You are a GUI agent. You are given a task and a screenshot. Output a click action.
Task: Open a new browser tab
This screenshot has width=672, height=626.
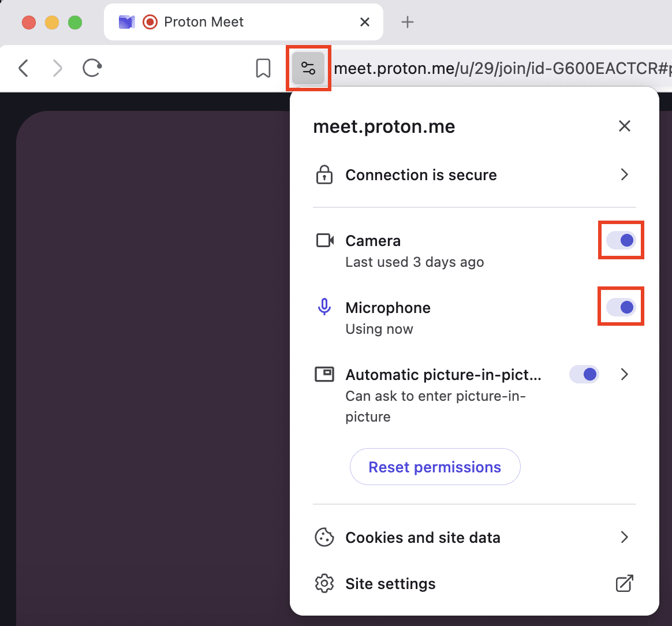[x=407, y=22]
